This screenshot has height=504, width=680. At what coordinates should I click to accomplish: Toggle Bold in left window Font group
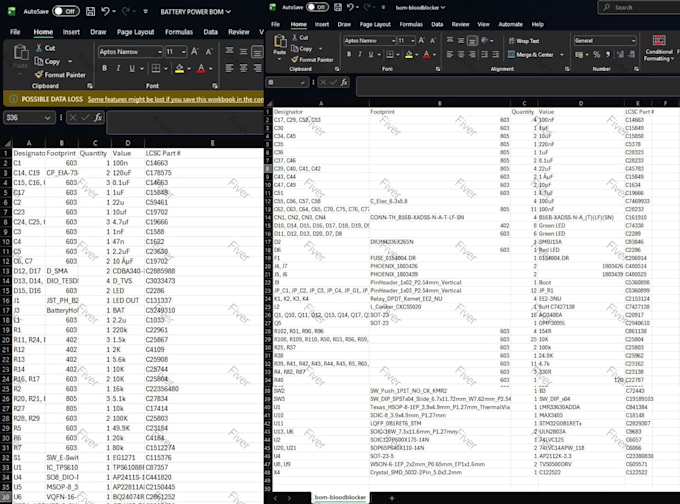105,68
